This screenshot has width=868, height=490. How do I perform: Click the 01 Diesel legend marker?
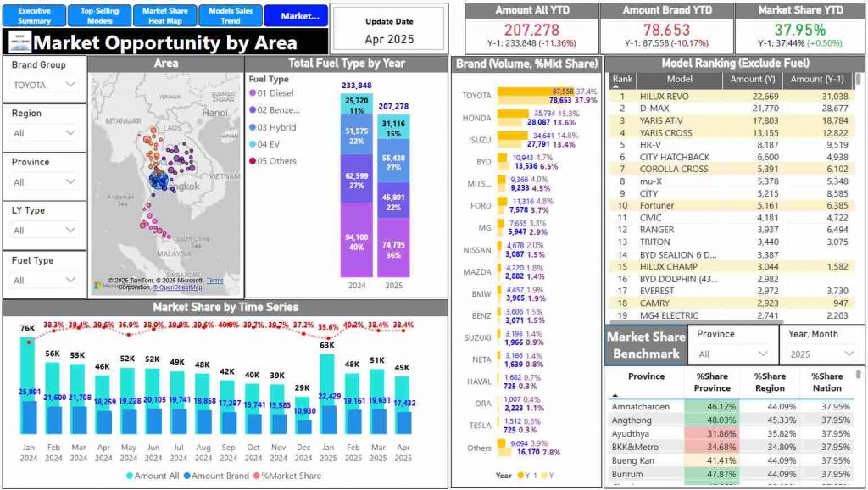tap(253, 93)
